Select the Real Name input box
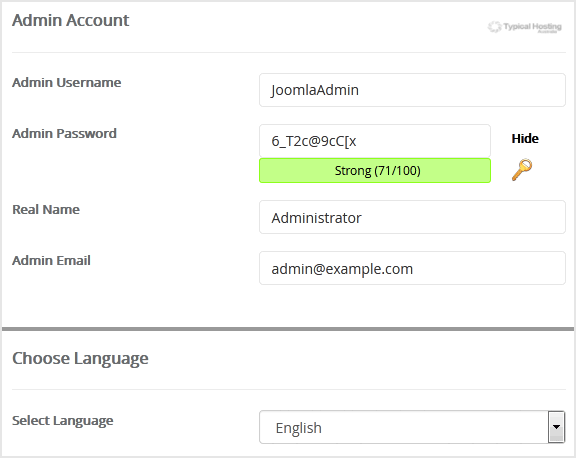The width and height of the screenshot is (576, 458). click(412, 217)
